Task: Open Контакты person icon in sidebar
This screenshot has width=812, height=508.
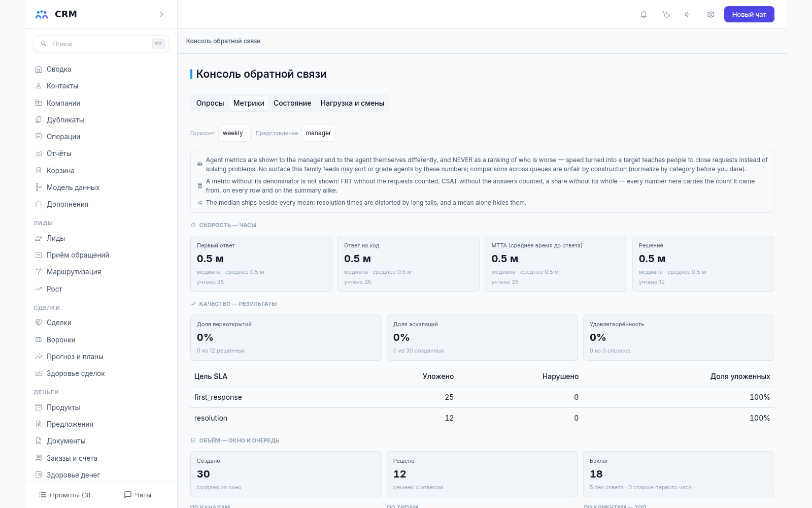Action: pos(39,86)
